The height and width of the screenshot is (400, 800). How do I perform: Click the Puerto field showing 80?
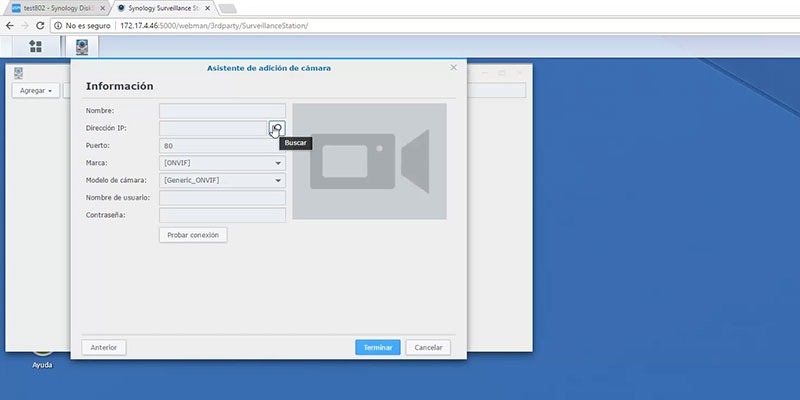click(x=222, y=146)
